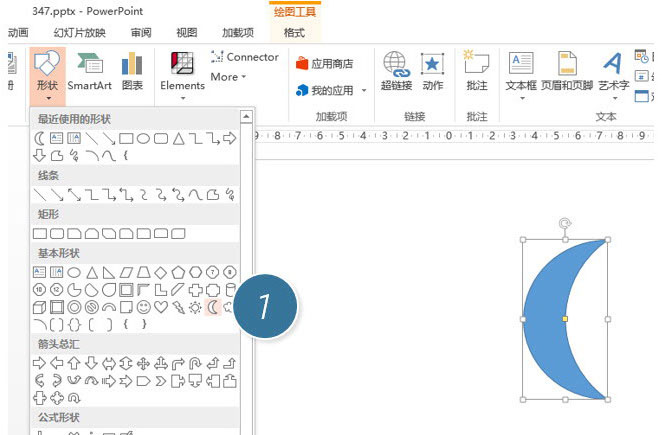The image size is (662, 435).
Task: Choose the heart shape in basic shapes
Action: (160, 307)
